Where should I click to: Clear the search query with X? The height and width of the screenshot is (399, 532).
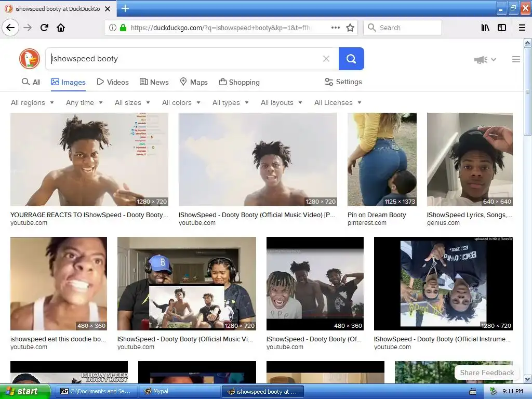(x=326, y=59)
